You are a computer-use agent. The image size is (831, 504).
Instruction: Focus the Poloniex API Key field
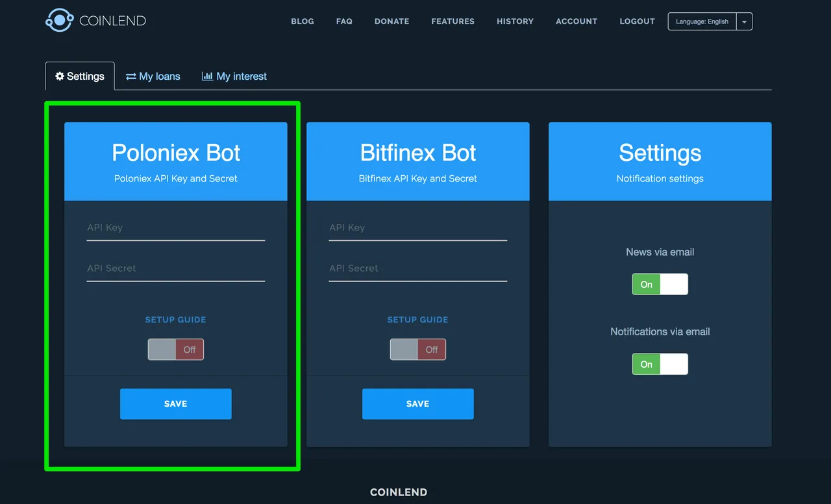click(x=176, y=228)
